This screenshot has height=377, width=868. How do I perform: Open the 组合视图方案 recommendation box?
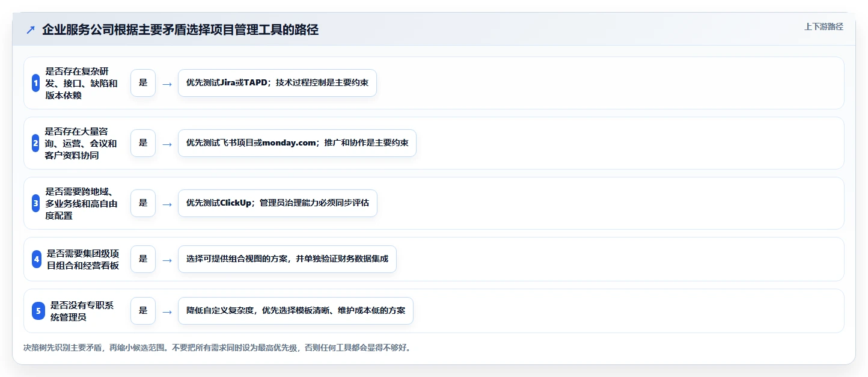tap(287, 259)
